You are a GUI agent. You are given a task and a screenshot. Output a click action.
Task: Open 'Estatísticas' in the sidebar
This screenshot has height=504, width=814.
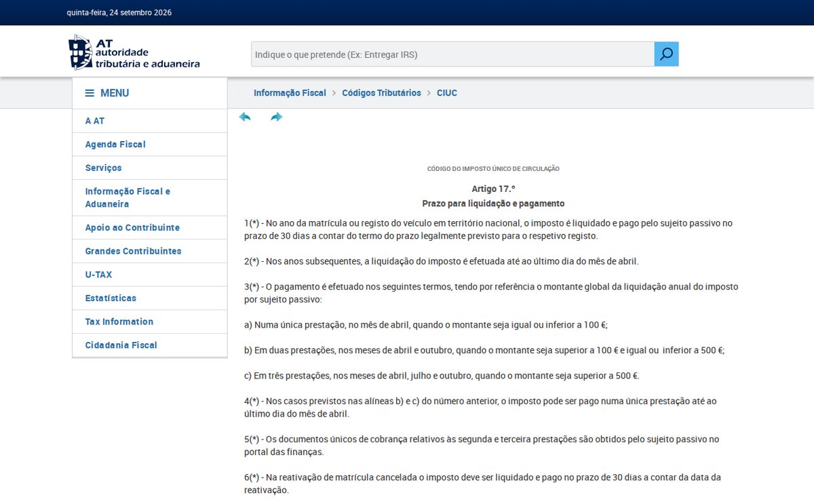click(x=150, y=298)
